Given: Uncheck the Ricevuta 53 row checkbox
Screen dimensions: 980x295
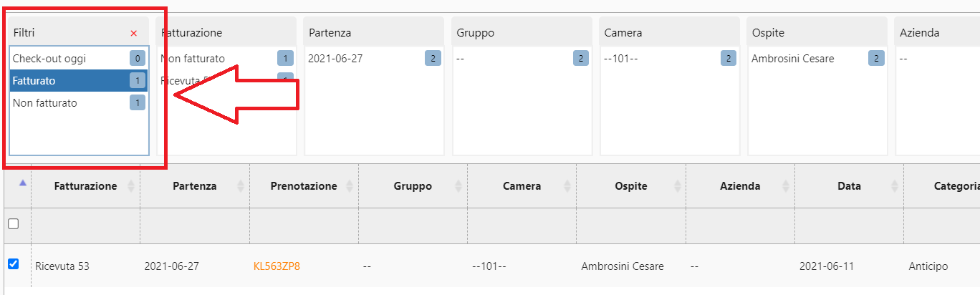Looking at the screenshot, I should (x=13, y=264).
